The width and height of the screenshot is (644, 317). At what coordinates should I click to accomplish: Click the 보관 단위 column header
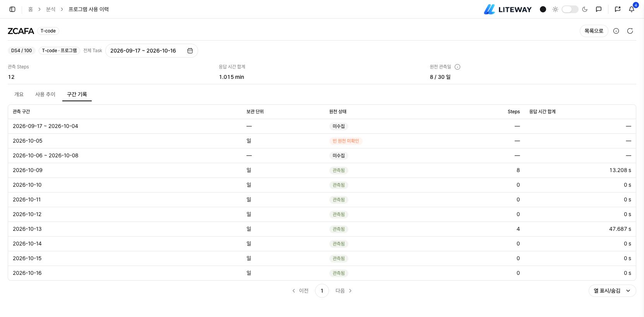[255, 112]
